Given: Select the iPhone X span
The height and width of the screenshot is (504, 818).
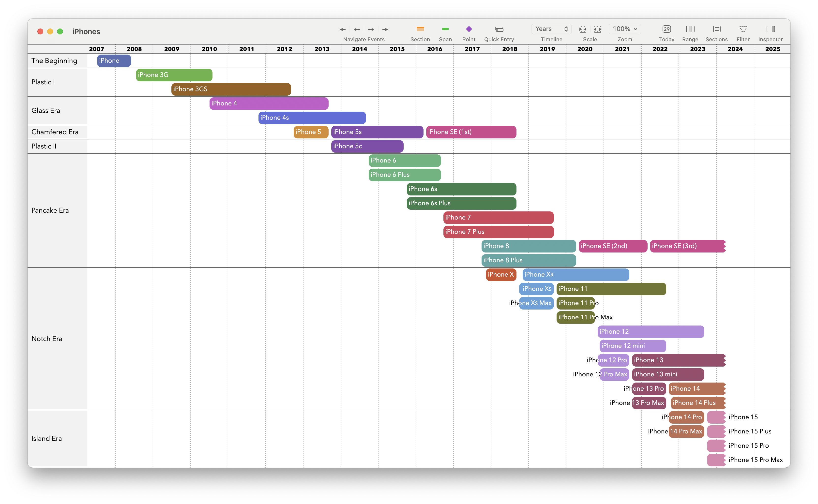Looking at the screenshot, I should click(501, 275).
